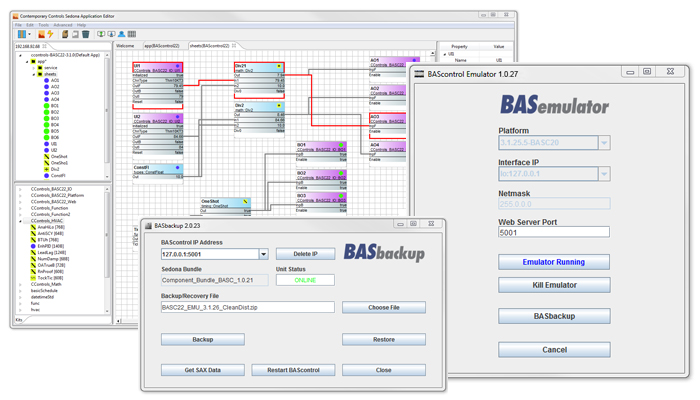The image size is (700, 400).
Task: Click the Kill Emulator button
Action: 554,285
